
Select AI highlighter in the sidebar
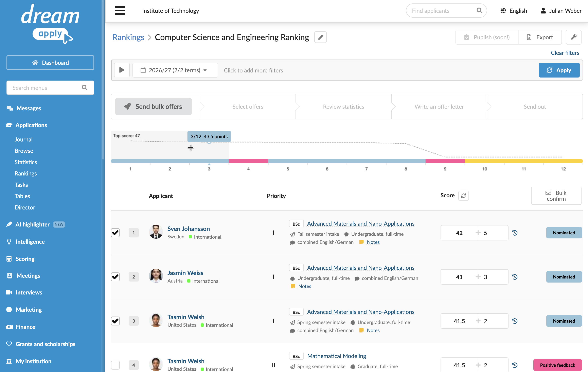(33, 224)
